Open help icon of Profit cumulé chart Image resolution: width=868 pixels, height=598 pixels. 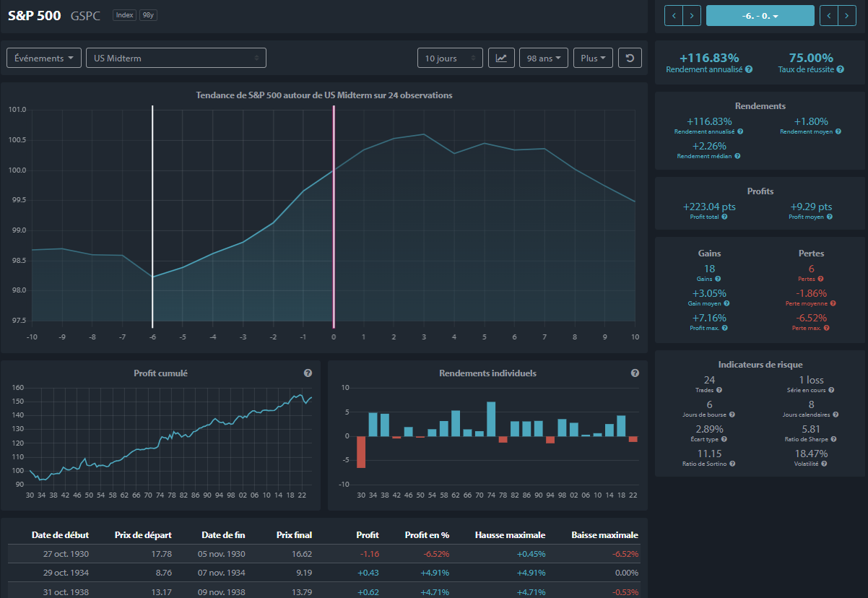[308, 373]
